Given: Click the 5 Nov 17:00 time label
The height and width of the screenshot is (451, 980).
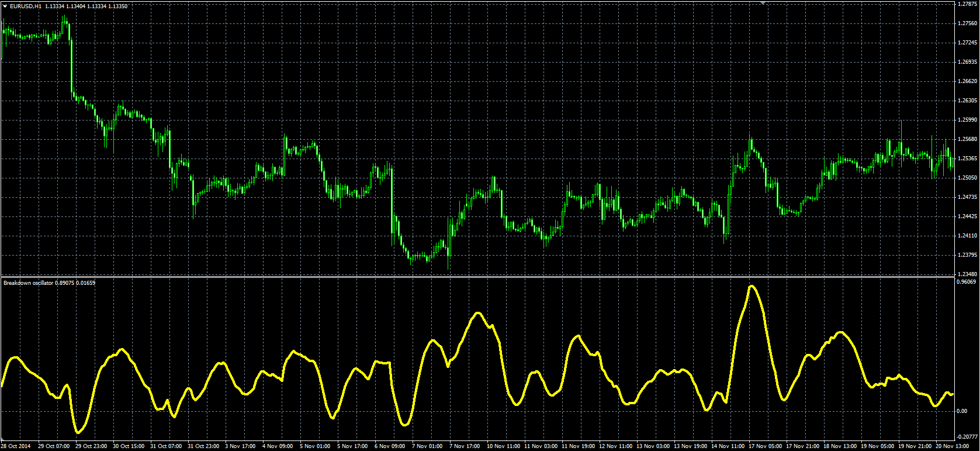Looking at the screenshot, I should click(353, 446).
